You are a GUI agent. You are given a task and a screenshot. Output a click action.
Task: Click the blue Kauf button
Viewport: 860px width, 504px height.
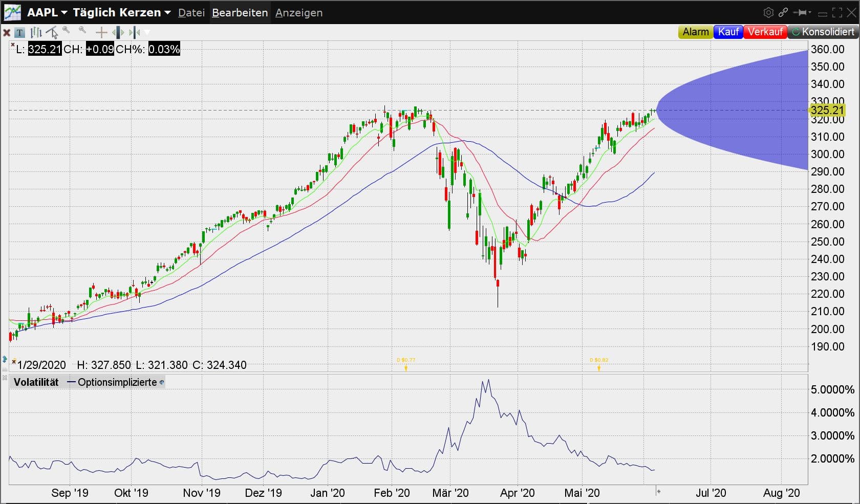728,32
